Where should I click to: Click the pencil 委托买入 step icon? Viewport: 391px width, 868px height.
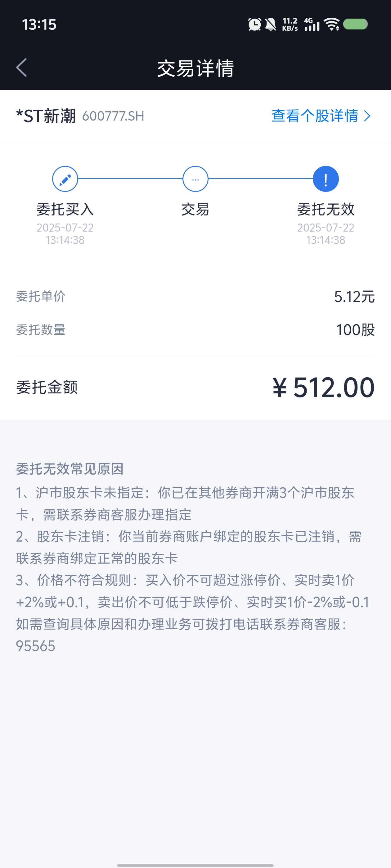(65, 179)
